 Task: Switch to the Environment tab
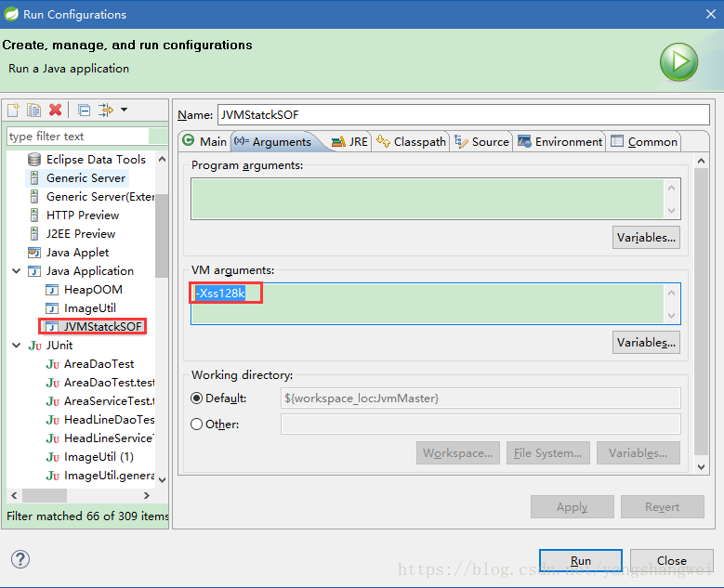[x=560, y=142]
